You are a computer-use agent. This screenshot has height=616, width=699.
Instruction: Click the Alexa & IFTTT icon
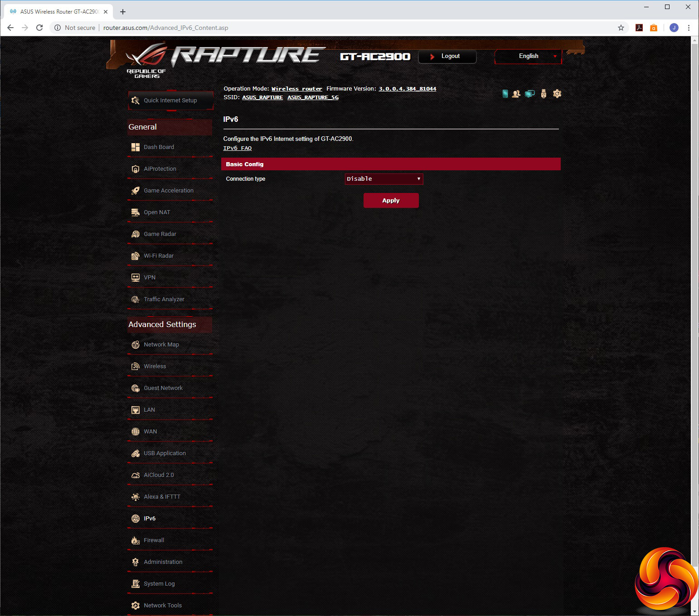[x=135, y=497]
